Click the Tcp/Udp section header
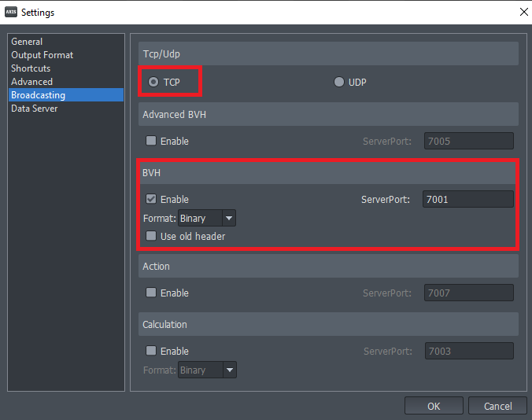The image size is (532, 420). pyautogui.click(x=328, y=53)
